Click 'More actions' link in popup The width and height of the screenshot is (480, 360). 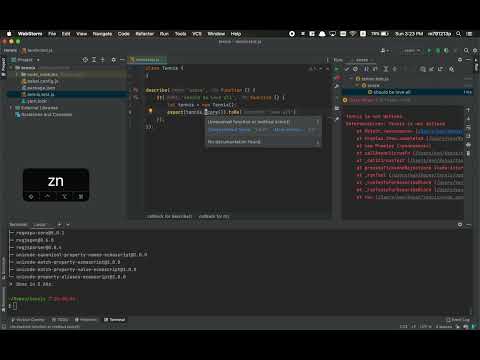pos(288,130)
